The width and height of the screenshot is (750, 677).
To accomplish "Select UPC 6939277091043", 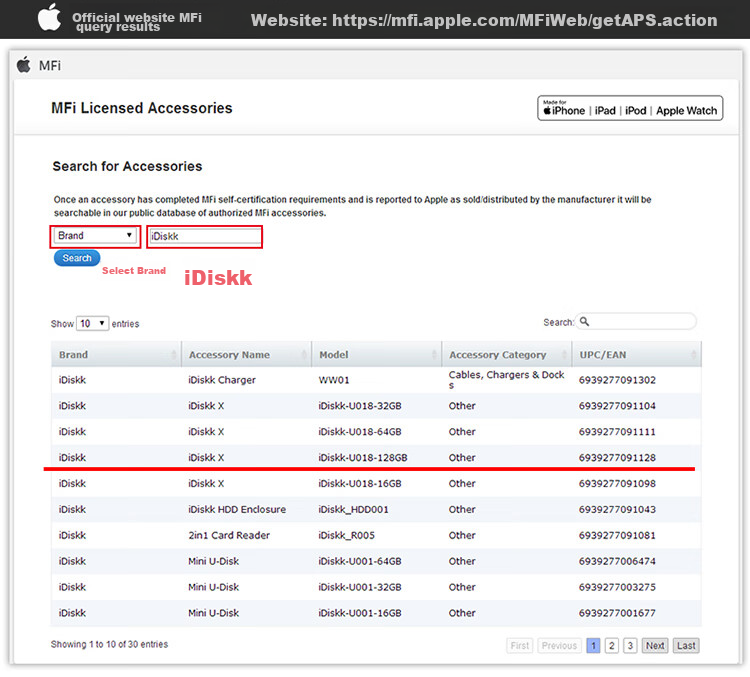I will point(617,509).
